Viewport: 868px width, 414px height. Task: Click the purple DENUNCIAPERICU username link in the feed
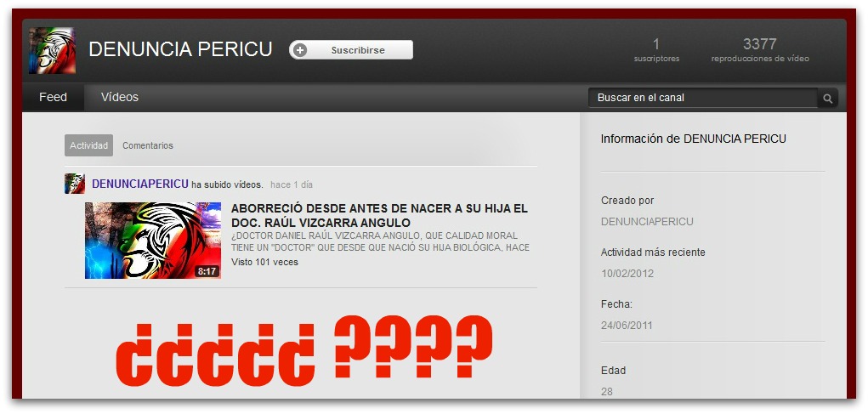[140, 184]
